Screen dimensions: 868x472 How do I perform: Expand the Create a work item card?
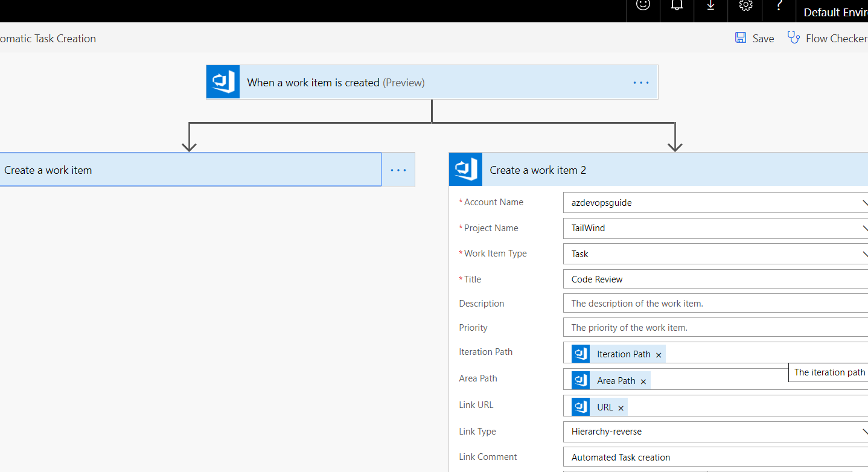click(x=191, y=170)
